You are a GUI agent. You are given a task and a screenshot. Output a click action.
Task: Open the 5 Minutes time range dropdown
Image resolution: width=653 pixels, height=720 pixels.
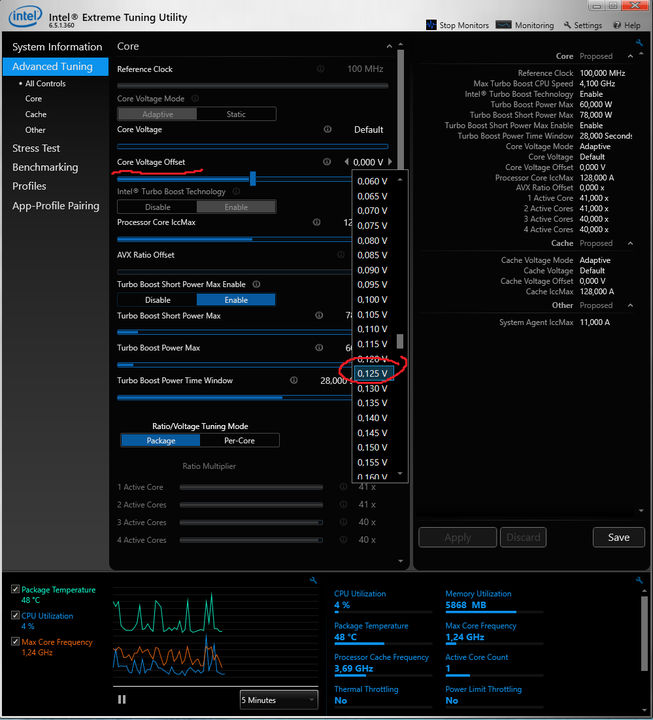click(x=279, y=700)
